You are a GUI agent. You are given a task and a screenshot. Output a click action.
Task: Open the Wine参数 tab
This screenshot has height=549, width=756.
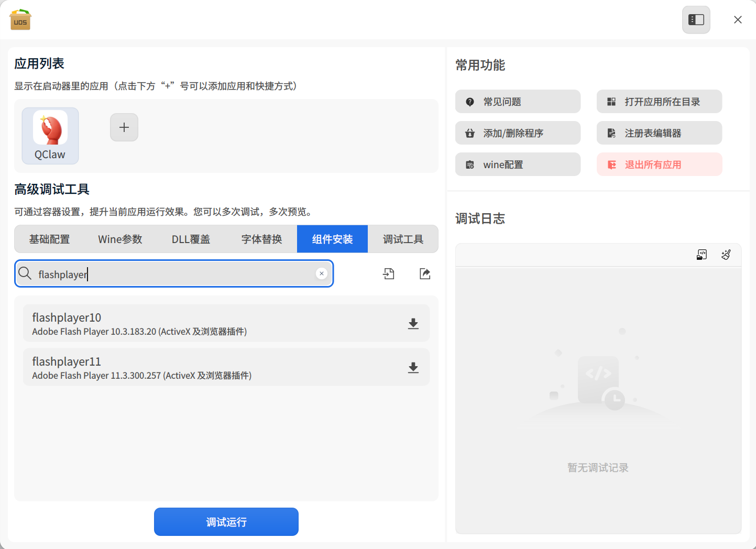120,239
